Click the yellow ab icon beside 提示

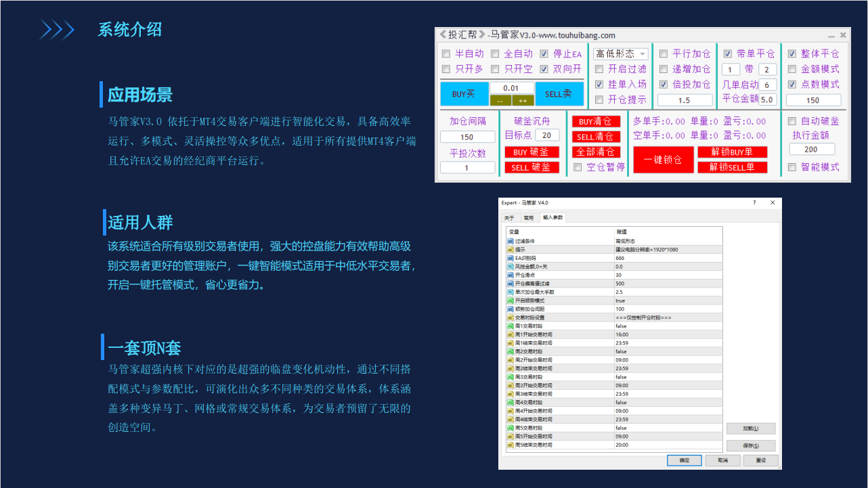click(511, 250)
